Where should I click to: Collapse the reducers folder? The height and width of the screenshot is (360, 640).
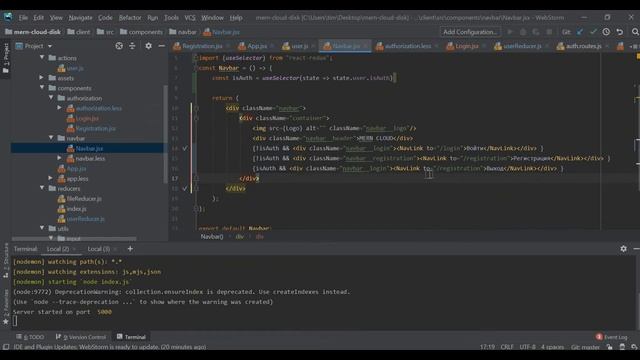point(42,188)
